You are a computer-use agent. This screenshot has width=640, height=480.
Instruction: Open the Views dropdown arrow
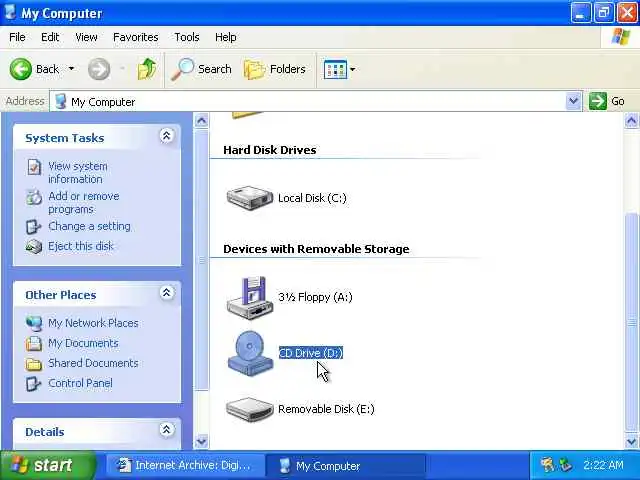pyautogui.click(x=353, y=69)
